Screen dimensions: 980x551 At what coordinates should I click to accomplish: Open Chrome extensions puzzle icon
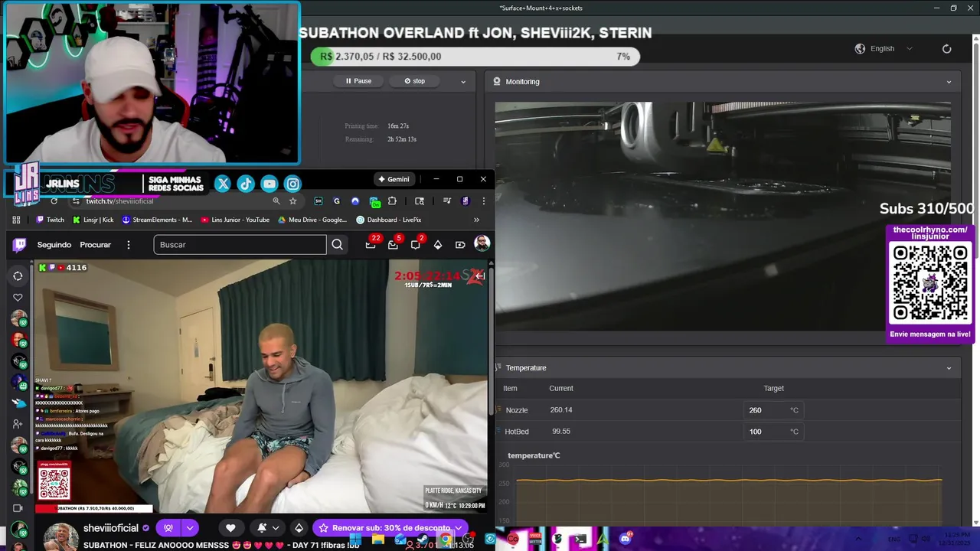point(392,201)
